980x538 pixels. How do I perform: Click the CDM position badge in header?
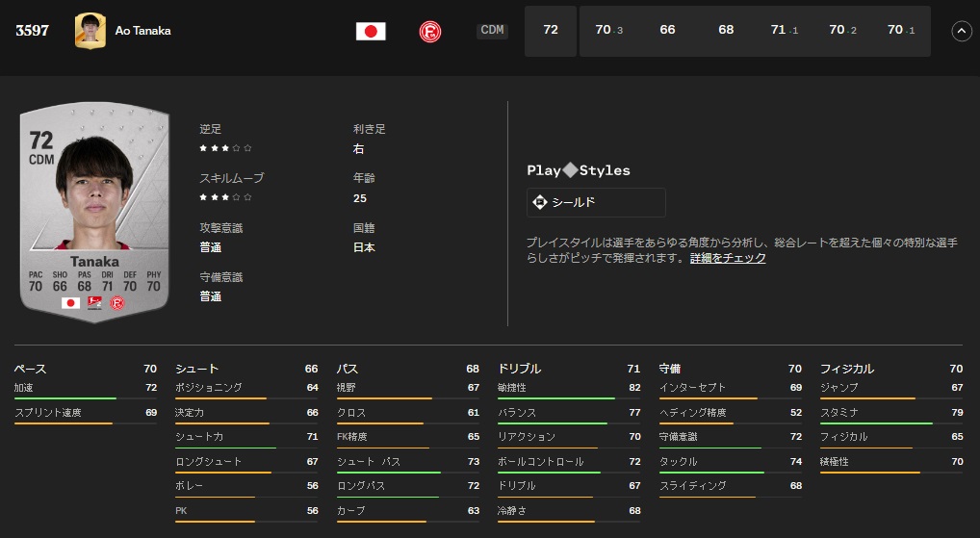point(492,31)
